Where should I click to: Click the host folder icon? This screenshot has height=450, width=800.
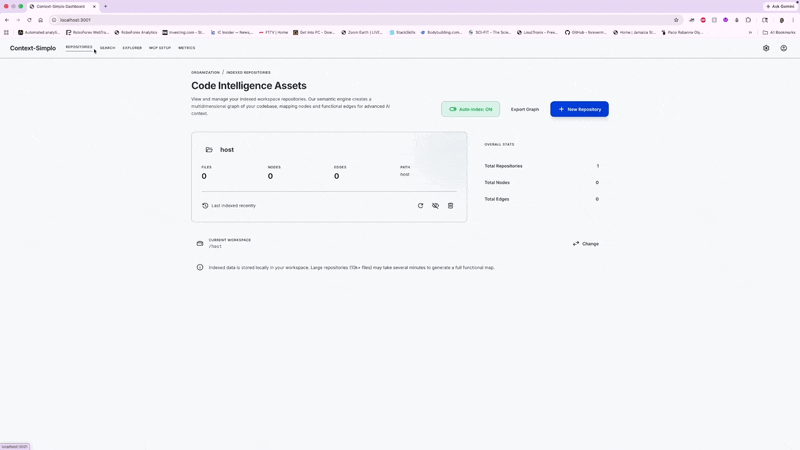[209, 149]
